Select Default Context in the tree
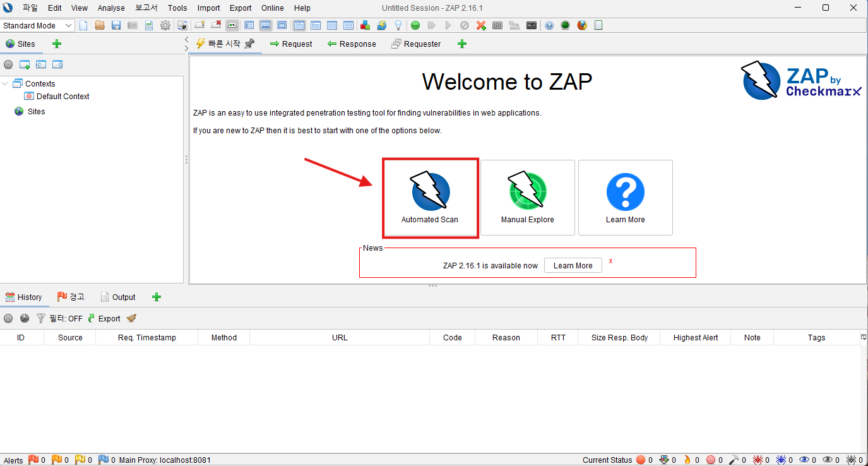The height and width of the screenshot is (466, 868). tap(57, 97)
